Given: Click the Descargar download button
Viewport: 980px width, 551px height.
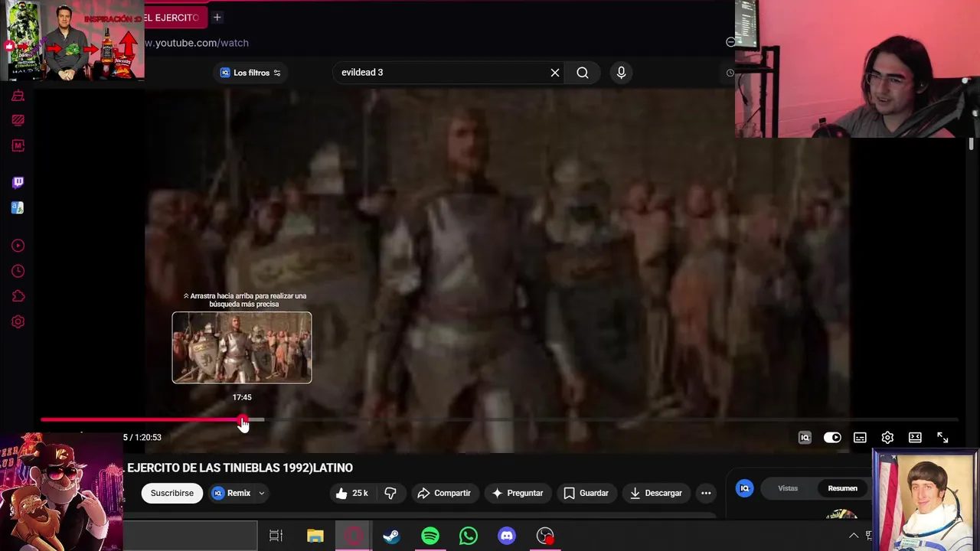Looking at the screenshot, I should pos(656,494).
